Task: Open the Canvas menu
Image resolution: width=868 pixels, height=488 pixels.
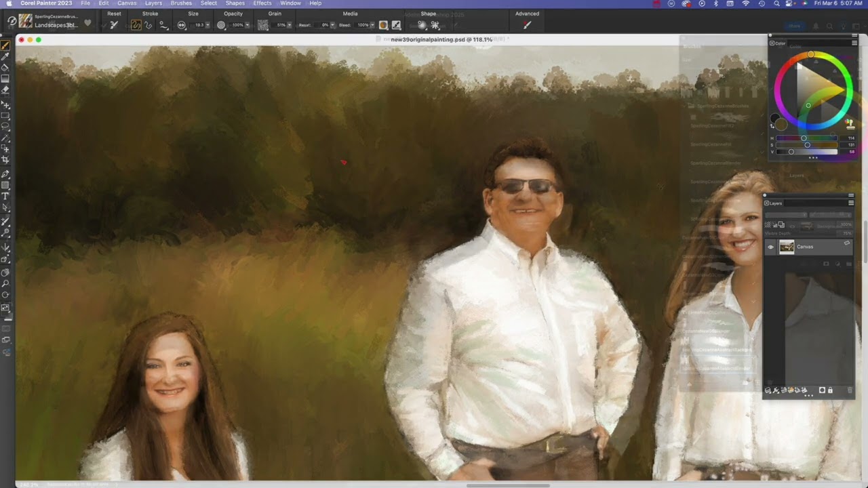Action: click(127, 3)
